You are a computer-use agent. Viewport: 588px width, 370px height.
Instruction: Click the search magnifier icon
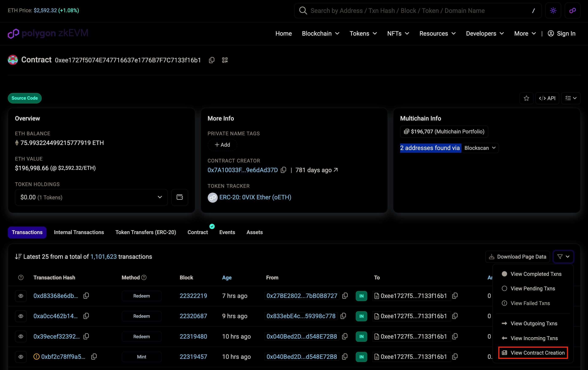(303, 11)
